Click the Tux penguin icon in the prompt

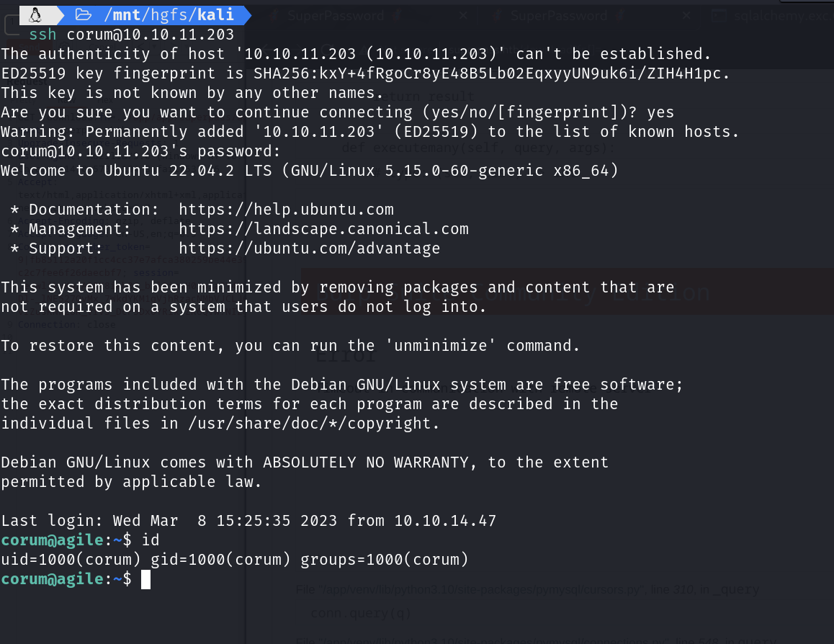click(35, 15)
